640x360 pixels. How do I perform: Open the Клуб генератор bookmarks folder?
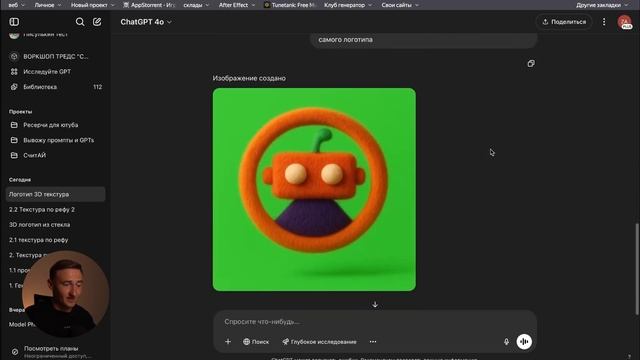(348, 5)
